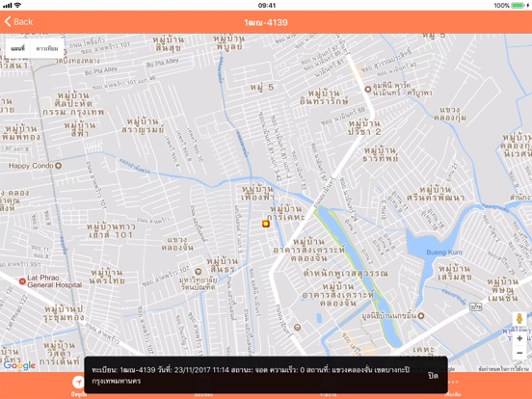Screen dimensions: 532x399
Task: Tap the หมู่บ้านเสริมสุข label
Action: [x=455, y=273]
